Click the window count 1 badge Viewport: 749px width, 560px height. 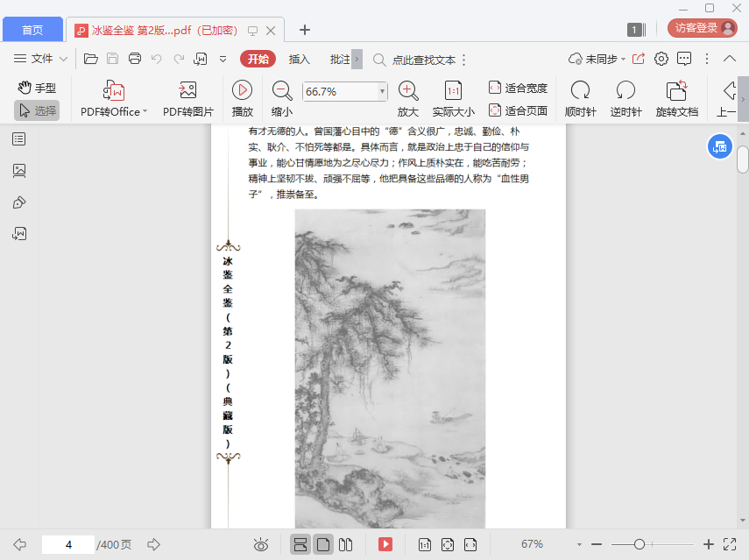tap(634, 30)
